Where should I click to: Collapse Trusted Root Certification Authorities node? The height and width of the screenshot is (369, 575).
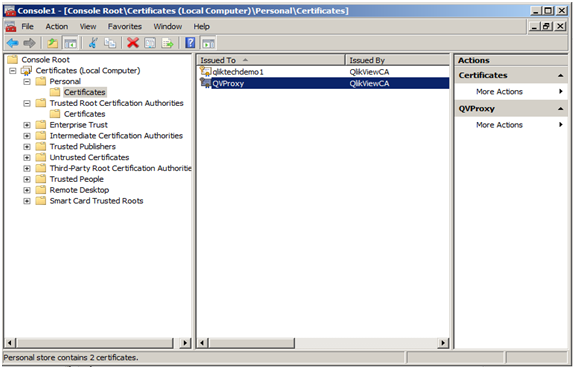pyautogui.click(x=27, y=103)
